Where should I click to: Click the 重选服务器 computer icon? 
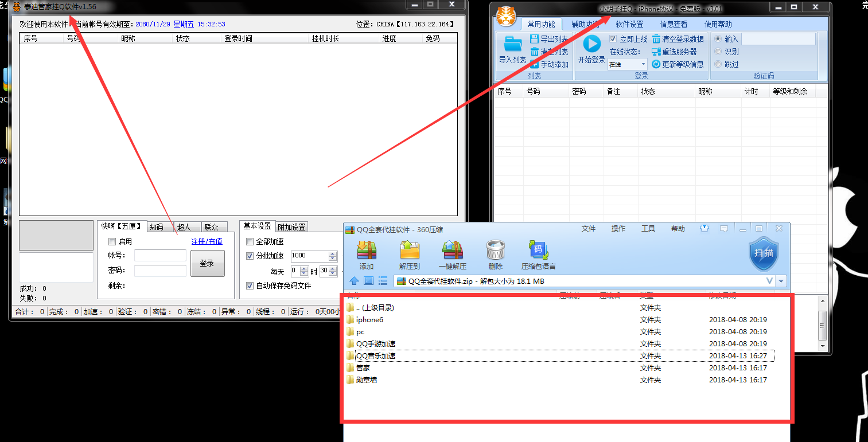(656, 52)
